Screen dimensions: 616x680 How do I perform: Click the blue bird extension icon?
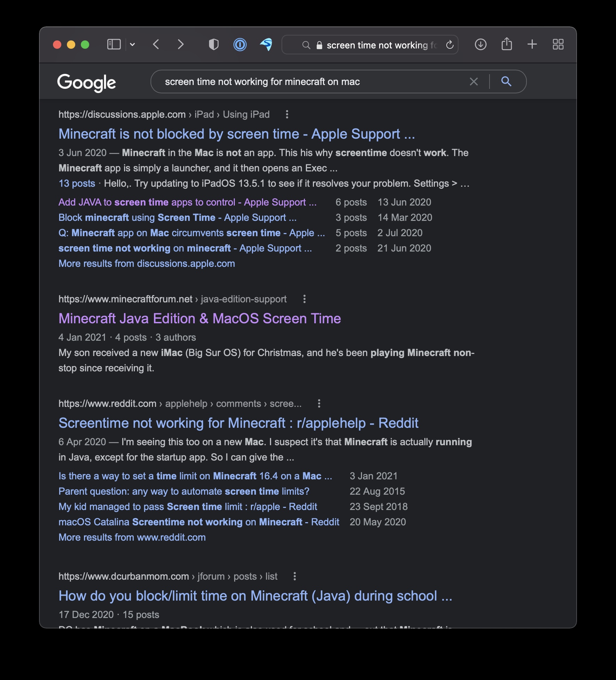pos(266,45)
